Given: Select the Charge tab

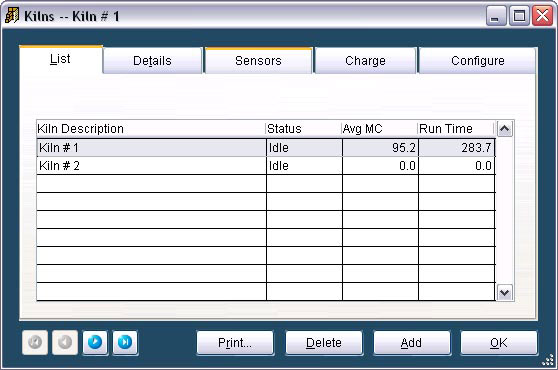Looking at the screenshot, I should click(x=365, y=61).
